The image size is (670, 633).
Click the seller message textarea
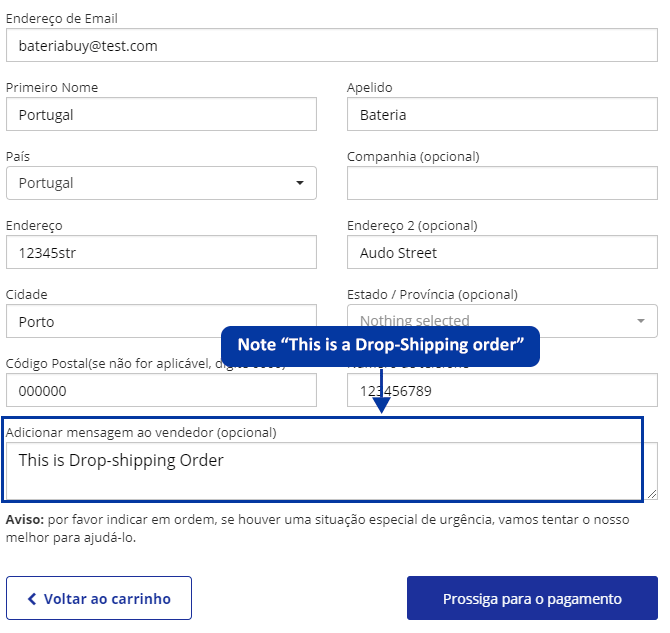[330, 471]
